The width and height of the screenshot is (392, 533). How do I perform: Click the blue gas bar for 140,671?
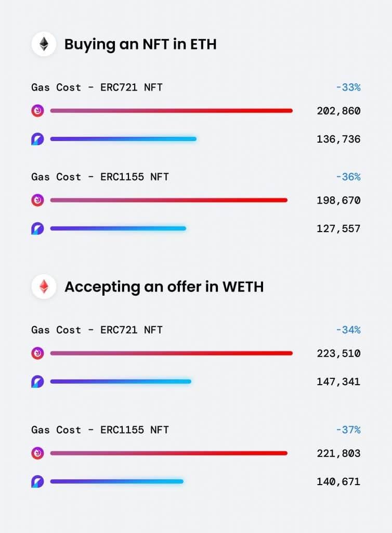pos(116,481)
